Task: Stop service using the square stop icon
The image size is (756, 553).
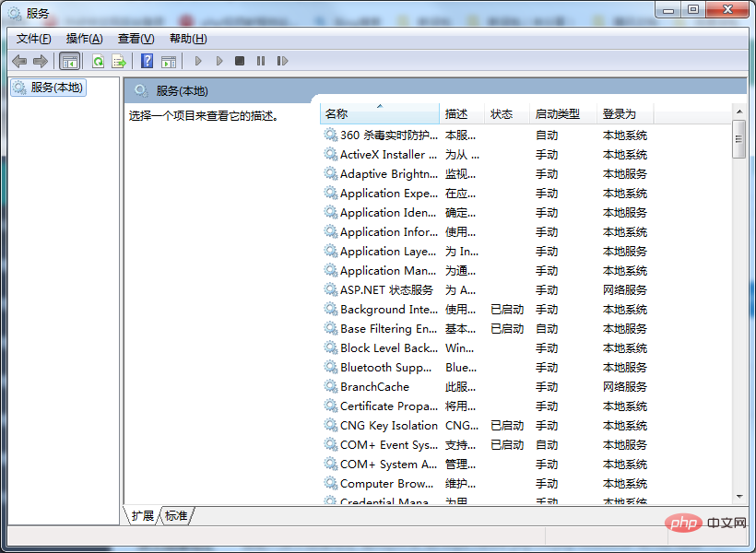Action: tap(240, 61)
